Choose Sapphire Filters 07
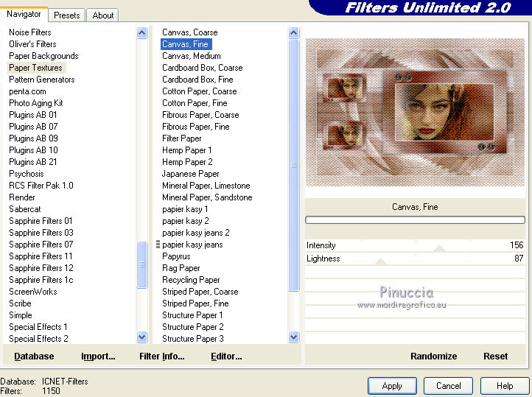Viewport: 532px width, 397px height. tap(41, 245)
